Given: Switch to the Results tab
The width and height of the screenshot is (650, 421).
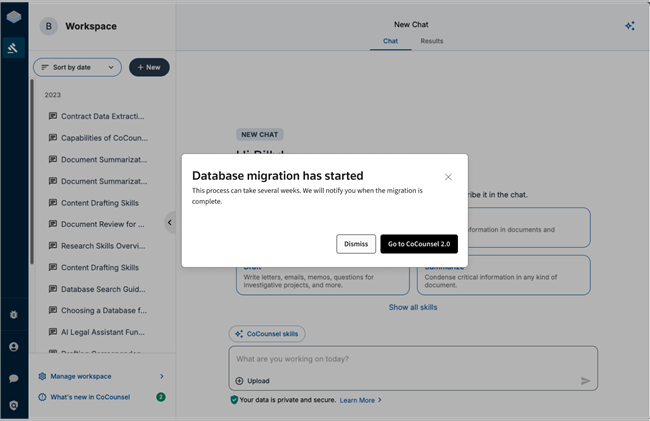Looking at the screenshot, I should tap(431, 41).
